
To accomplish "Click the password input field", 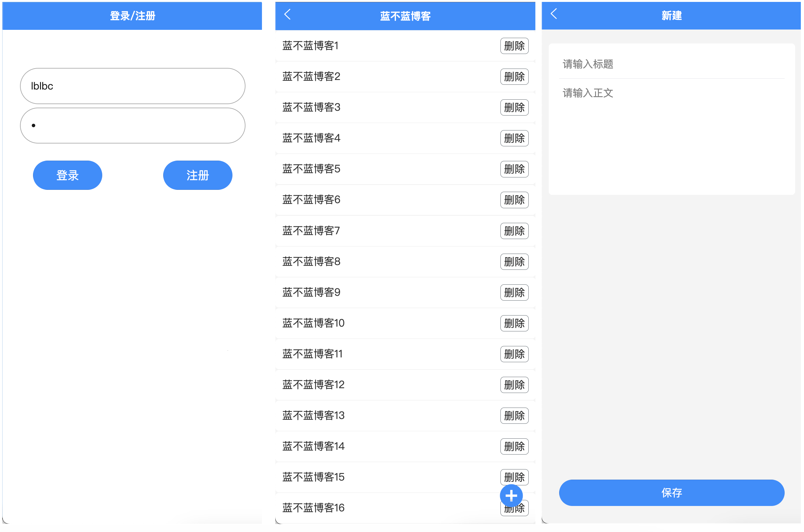I will (132, 125).
